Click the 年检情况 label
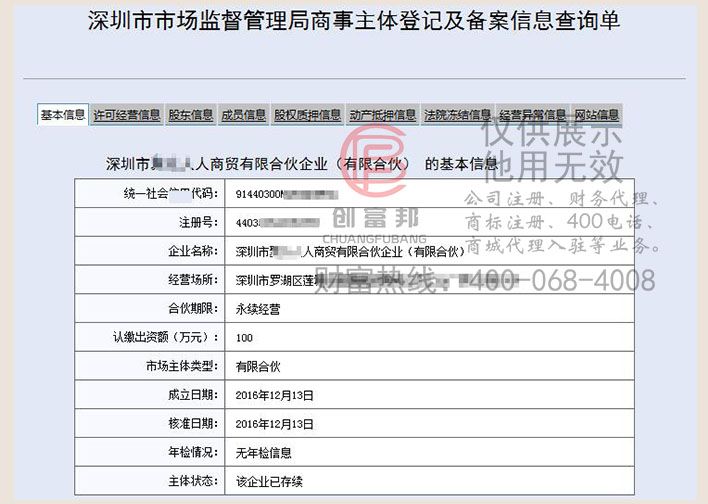 pos(193,452)
